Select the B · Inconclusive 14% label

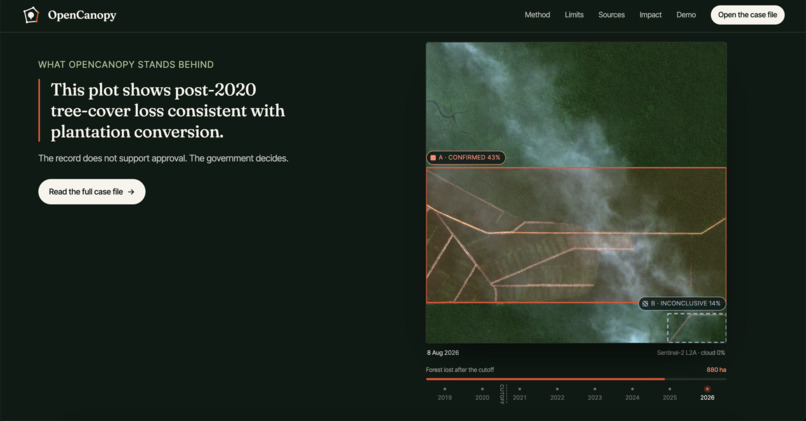point(682,303)
